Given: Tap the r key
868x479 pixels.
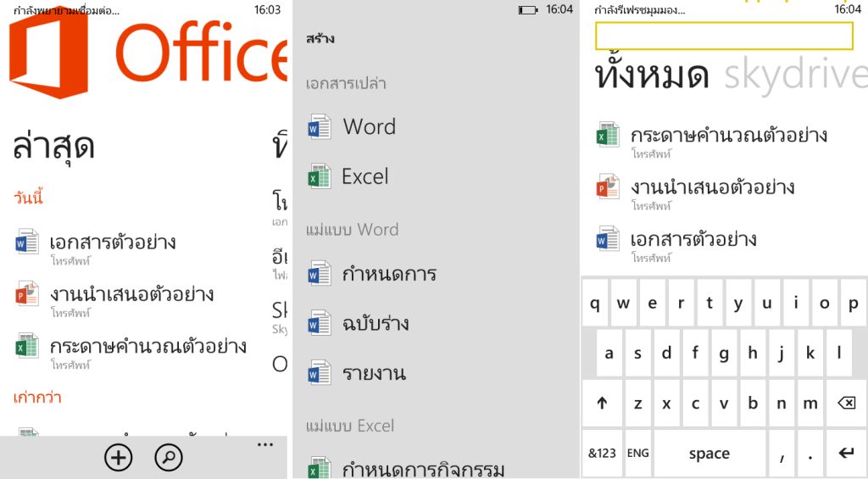Looking at the screenshot, I should [x=681, y=303].
